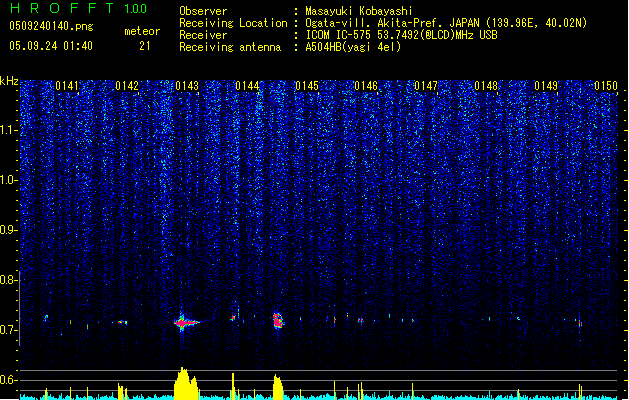
Task: Click the 0146 time marker
Action: tap(366, 86)
